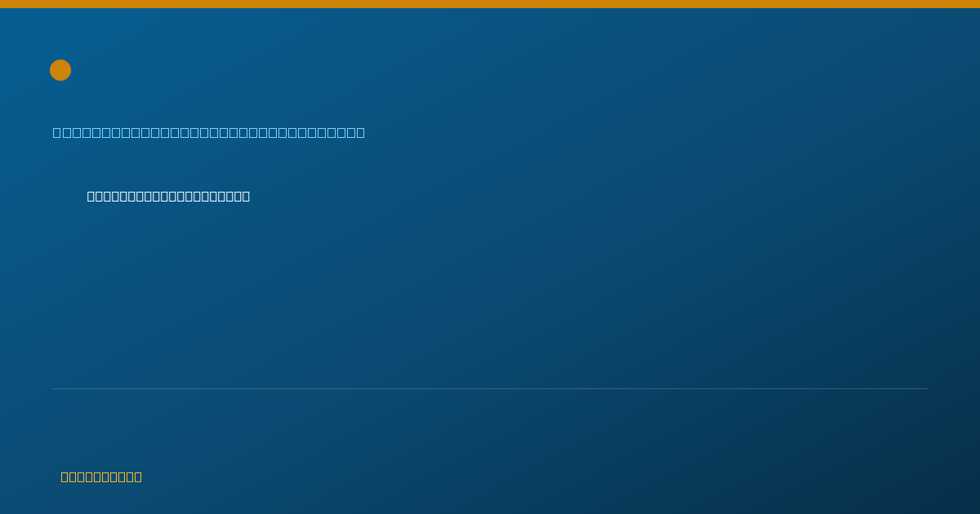This screenshot has width=980, height=514.
Task: Click the thin horizontal divider line
Action: [490, 388]
